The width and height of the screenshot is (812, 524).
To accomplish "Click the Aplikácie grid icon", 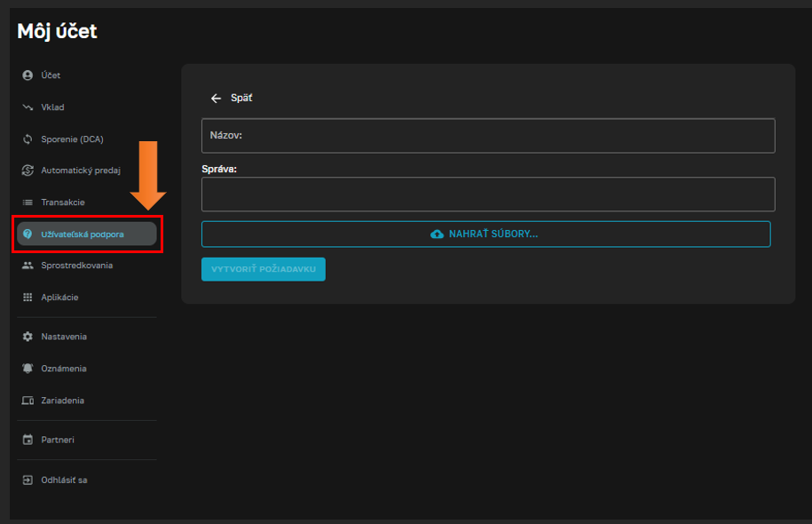I will [x=28, y=298].
